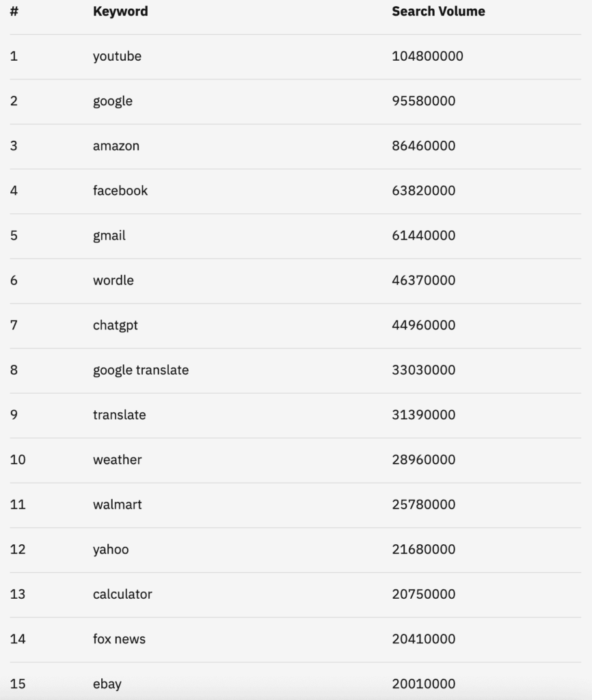Viewport: 592px width, 700px height.
Task: Click the walmart keyword
Action: tap(117, 504)
